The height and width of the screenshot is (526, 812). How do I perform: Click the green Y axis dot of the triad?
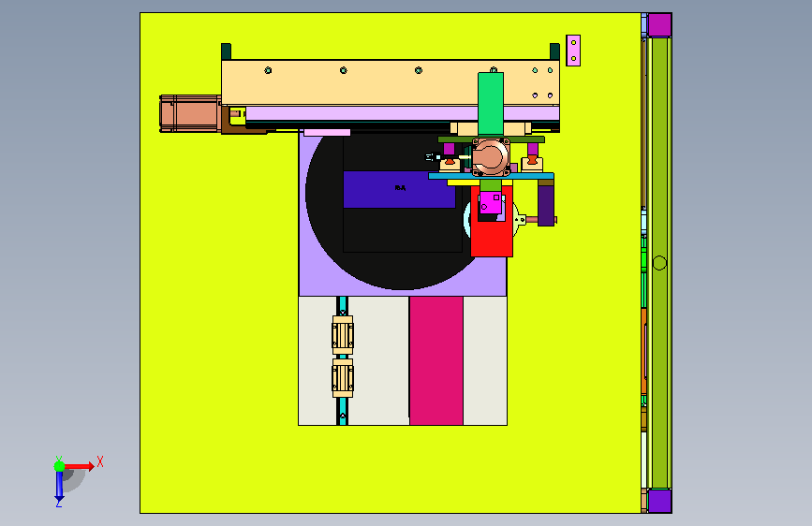tap(60, 466)
